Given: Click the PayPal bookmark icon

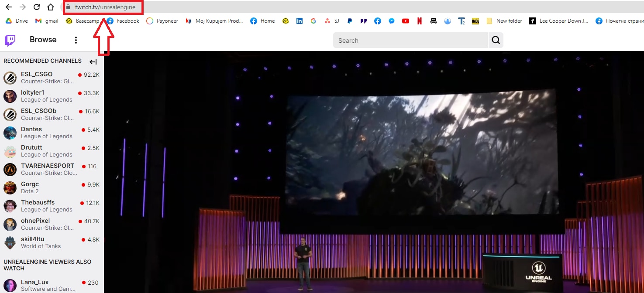Looking at the screenshot, I should coord(350,21).
